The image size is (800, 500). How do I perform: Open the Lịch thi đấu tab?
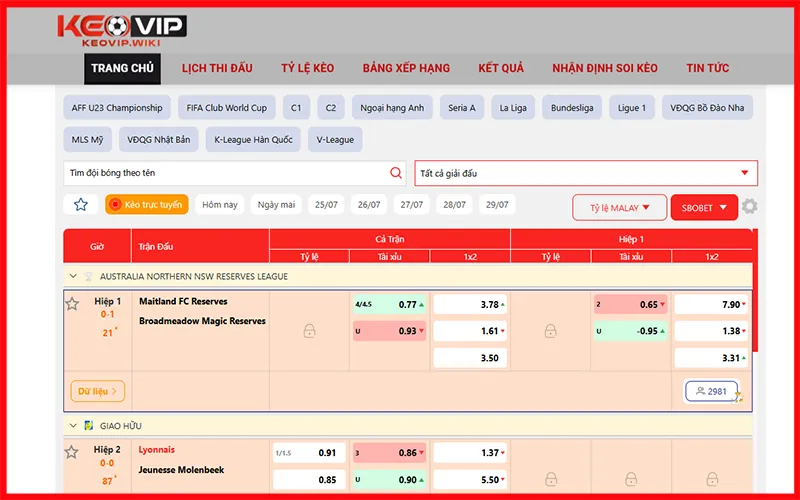217,68
